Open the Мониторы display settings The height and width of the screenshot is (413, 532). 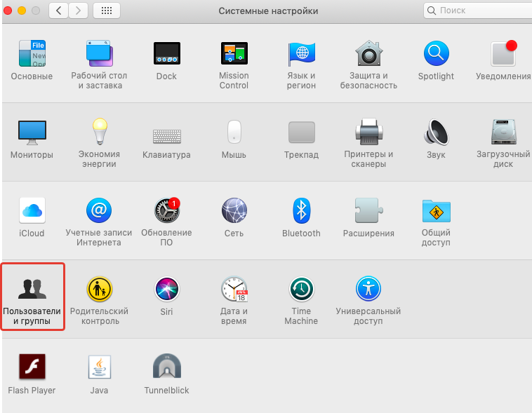click(x=32, y=133)
